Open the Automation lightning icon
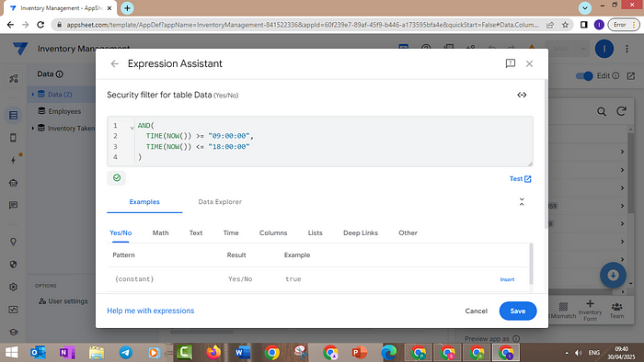644x362 pixels. tap(13, 160)
